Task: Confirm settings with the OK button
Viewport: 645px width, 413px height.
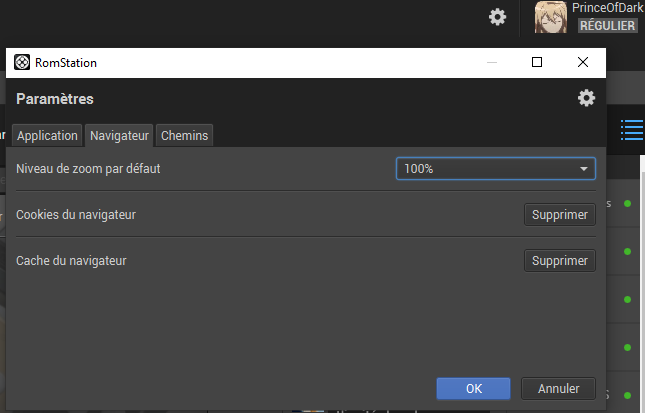Action: click(x=474, y=388)
